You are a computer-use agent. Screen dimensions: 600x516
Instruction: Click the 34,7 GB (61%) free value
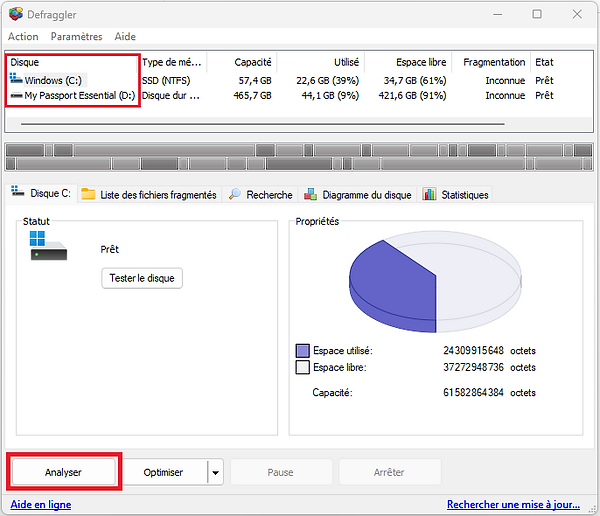pyautogui.click(x=415, y=80)
